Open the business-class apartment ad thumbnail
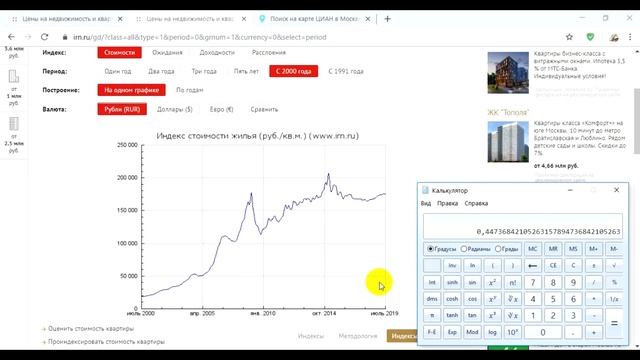The width and height of the screenshot is (640, 360). point(508,73)
